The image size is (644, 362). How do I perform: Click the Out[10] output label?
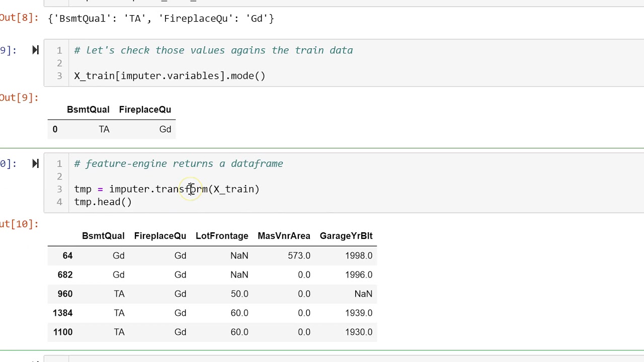click(x=19, y=224)
